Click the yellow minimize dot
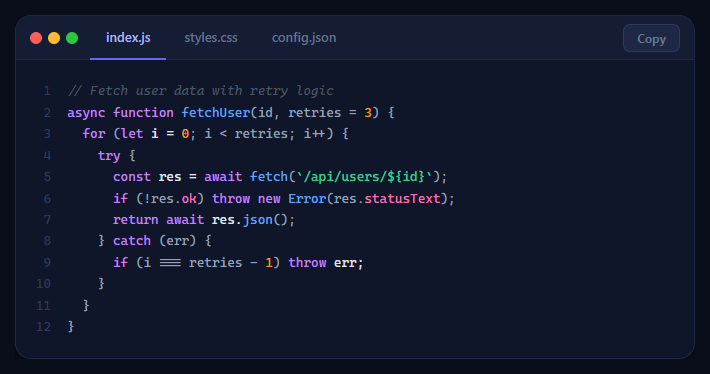The width and height of the screenshot is (710, 374). (54, 38)
